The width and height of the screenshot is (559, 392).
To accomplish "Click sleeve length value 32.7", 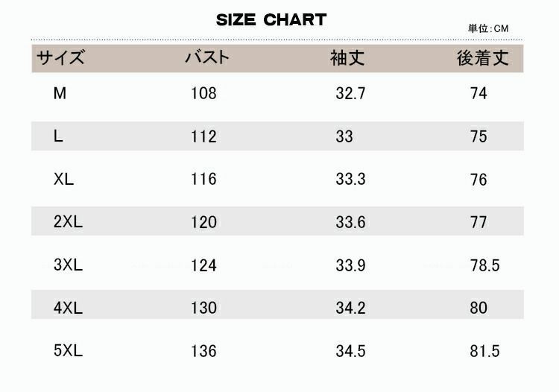I will tap(350, 93).
